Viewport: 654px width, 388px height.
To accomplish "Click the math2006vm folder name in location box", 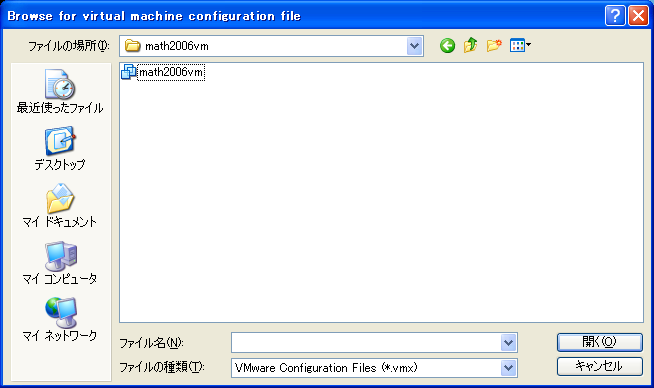I will [177, 46].
